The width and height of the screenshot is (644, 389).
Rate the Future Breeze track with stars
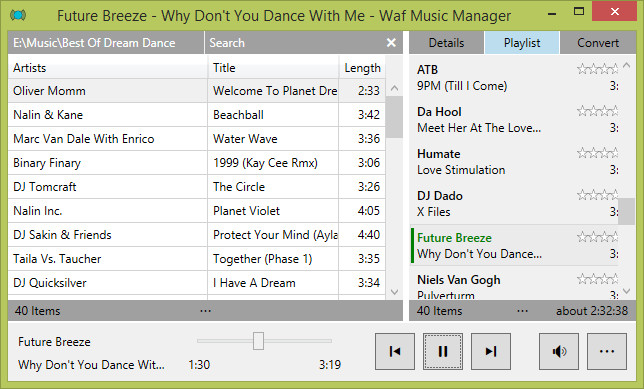click(x=598, y=237)
